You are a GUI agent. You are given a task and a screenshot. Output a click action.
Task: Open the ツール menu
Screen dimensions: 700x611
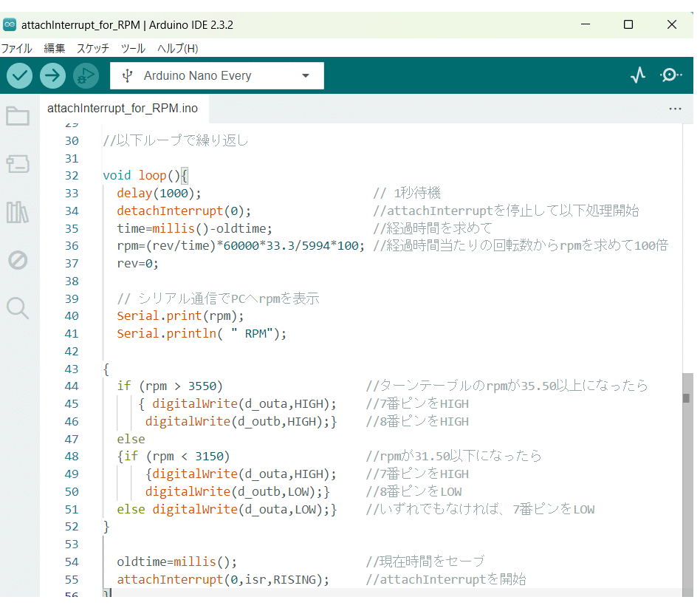coord(133,48)
